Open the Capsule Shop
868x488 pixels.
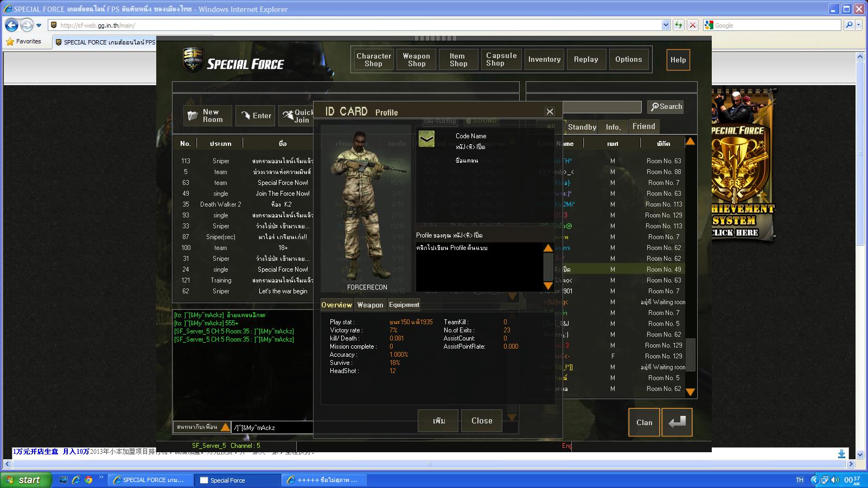pyautogui.click(x=501, y=60)
